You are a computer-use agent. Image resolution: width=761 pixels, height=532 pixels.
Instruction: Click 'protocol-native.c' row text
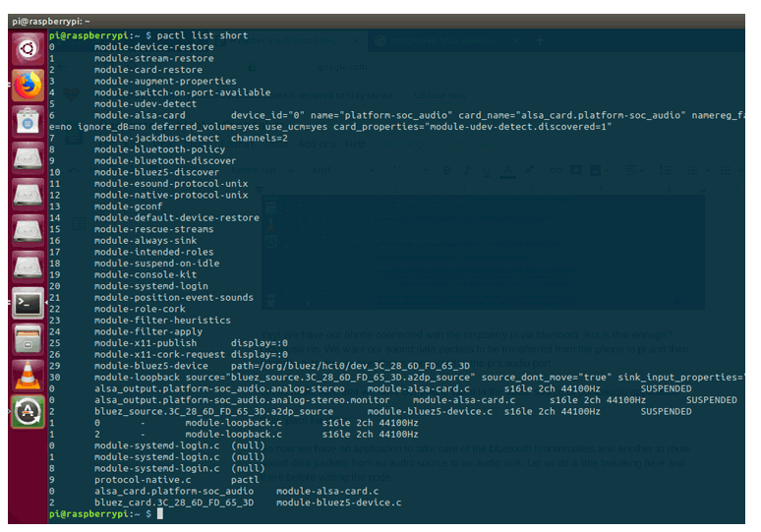pos(143,480)
